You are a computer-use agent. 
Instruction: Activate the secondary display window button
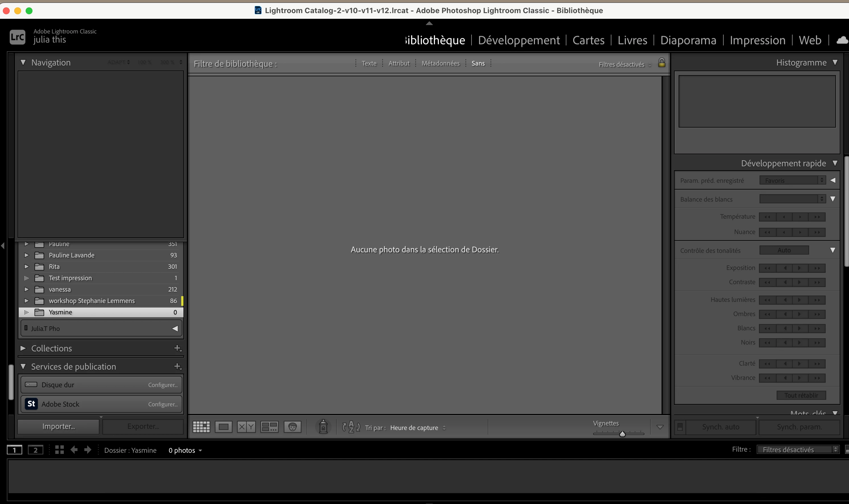(x=35, y=450)
